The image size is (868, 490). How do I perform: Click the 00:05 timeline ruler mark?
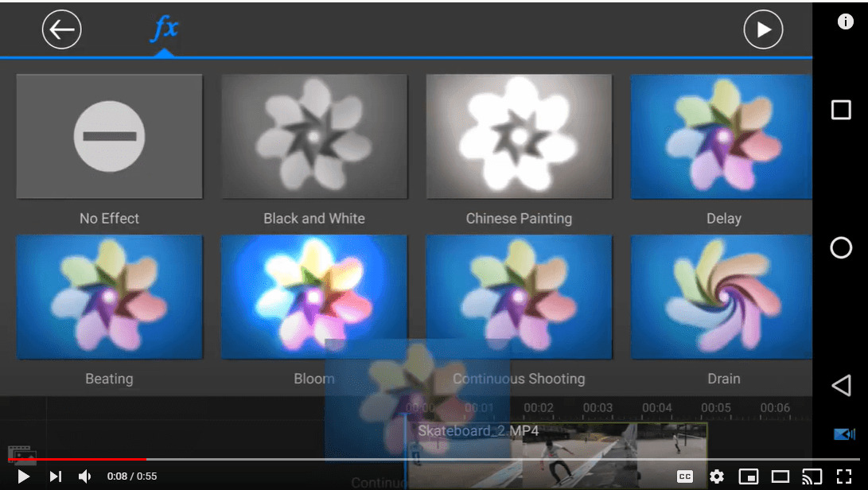(716, 408)
